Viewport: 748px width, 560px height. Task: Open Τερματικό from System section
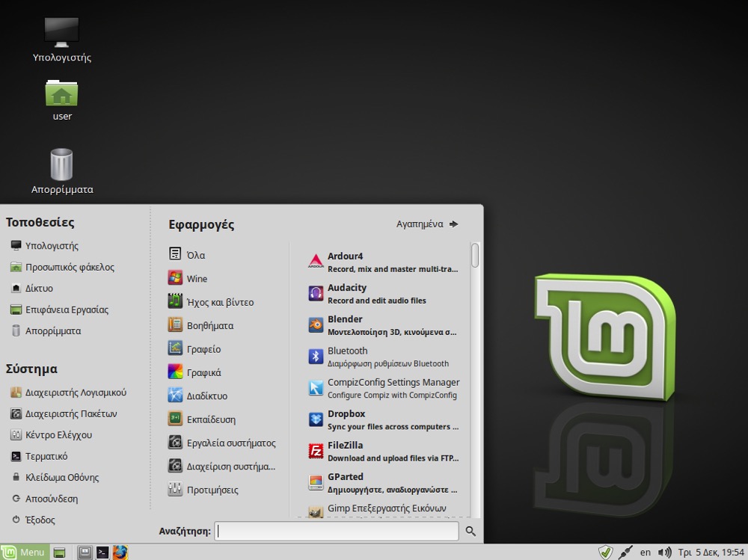(x=46, y=456)
